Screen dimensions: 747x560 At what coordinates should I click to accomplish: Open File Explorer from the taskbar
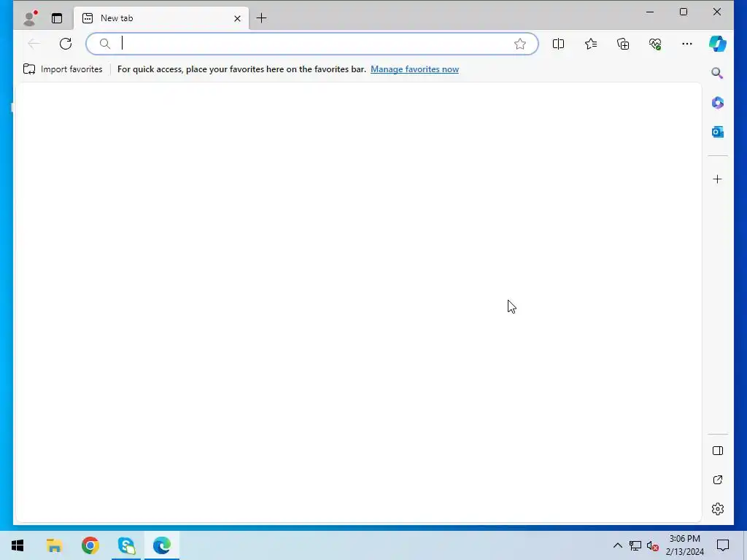coord(54,545)
